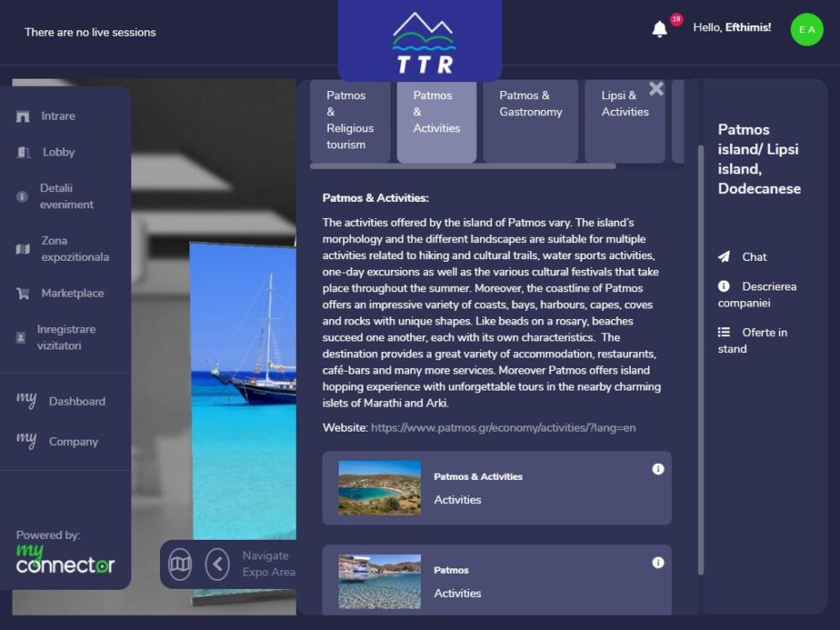The height and width of the screenshot is (630, 840).
Task: Click the 'my' icon beside Company
Action: click(x=26, y=440)
